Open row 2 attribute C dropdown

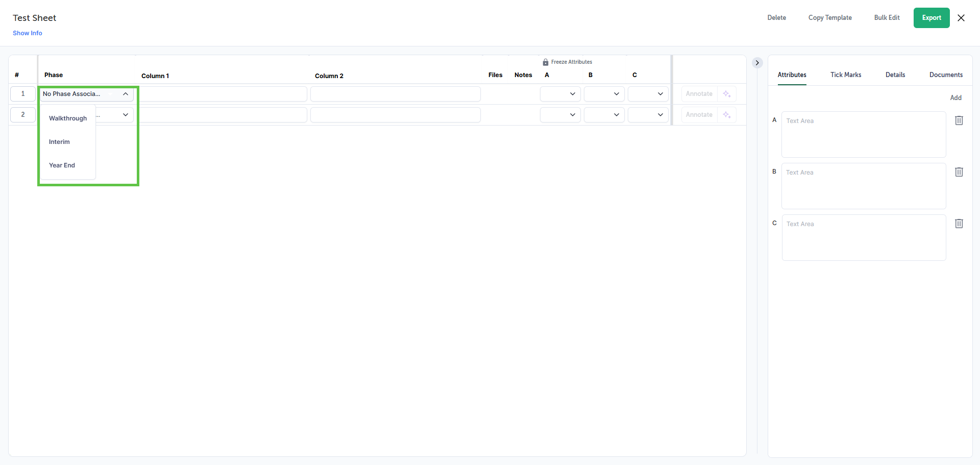648,115
